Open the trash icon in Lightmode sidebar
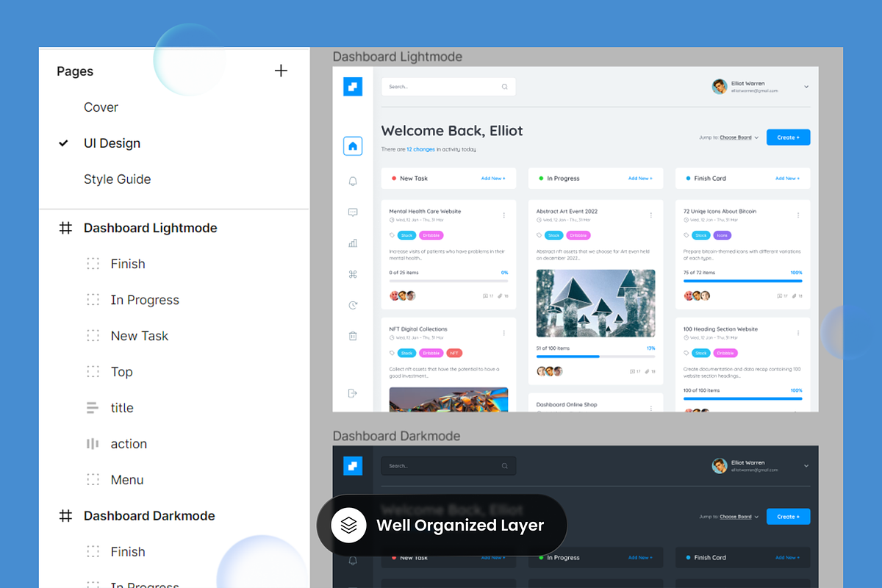Image resolution: width=882 pixels, height=588 pixels. pyautogui.click(x=353, y=336)
